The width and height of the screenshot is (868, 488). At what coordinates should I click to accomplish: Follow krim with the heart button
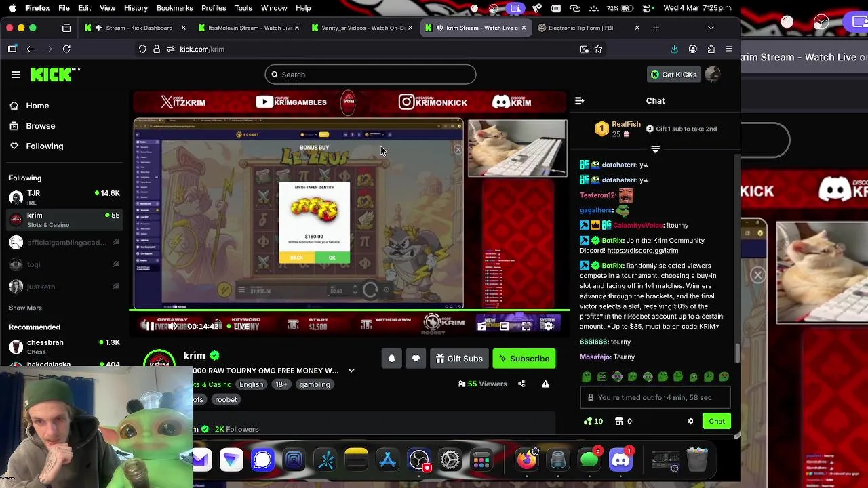[x=416, y=359]
